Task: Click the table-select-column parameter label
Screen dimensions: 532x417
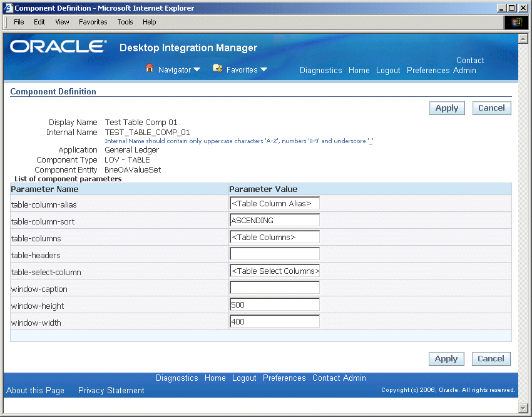Action: click(46, 273)
